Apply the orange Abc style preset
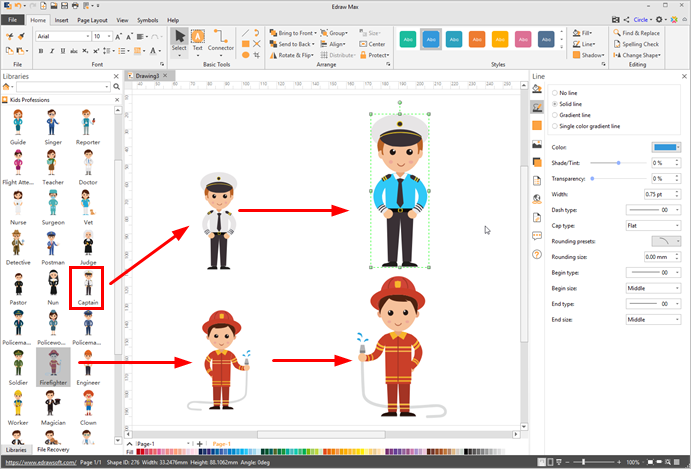This screenshot has height=469, width=691. coord(477,39)
